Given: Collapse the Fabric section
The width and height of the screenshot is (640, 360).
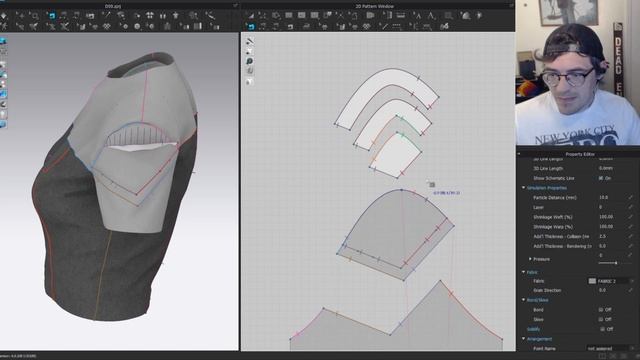Looking at the screenshot, I should point(524,272).
